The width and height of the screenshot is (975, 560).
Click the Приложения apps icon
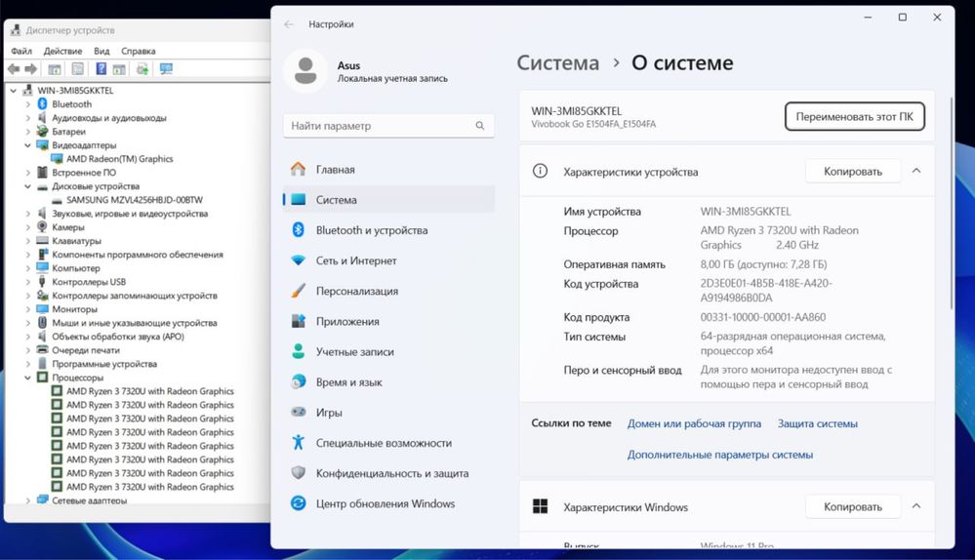point(299,321)
